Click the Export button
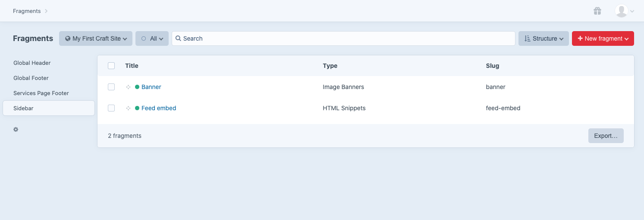Screen dimensions: 644x220 click(x=606, y=136)
